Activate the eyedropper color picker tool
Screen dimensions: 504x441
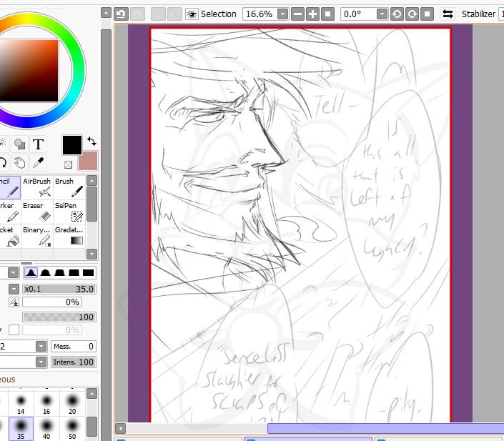(39, 162)
